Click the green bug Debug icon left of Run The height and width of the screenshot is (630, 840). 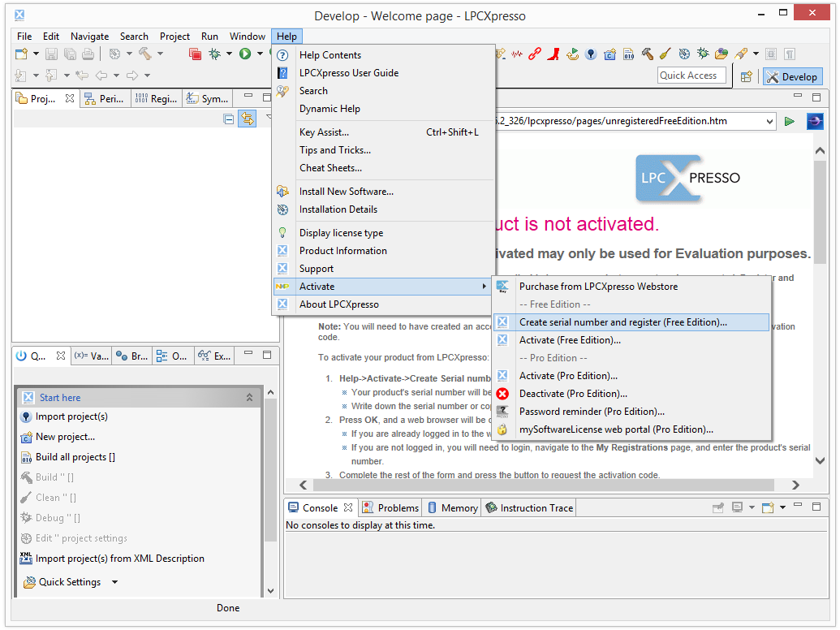click(215, 54)
